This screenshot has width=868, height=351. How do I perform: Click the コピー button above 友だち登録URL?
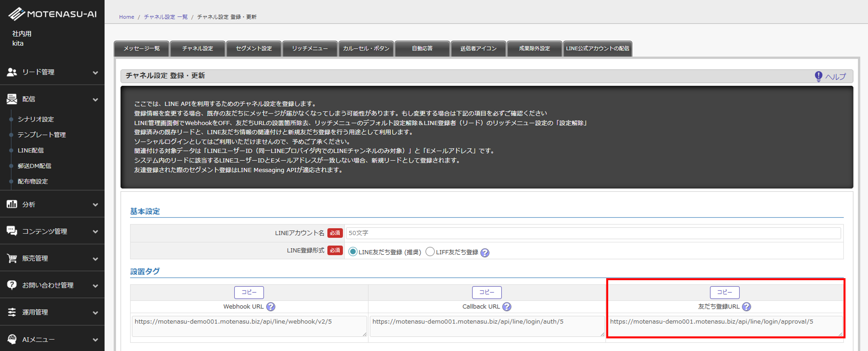(724, 292)
